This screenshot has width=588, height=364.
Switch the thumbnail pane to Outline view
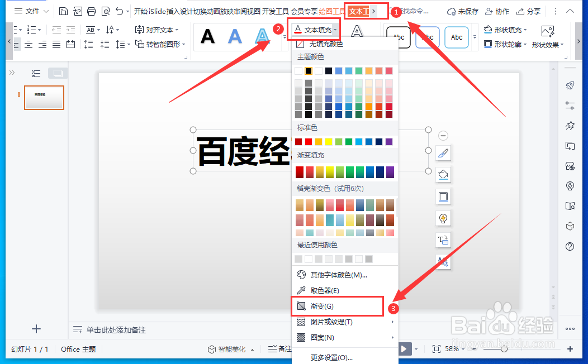36,73
